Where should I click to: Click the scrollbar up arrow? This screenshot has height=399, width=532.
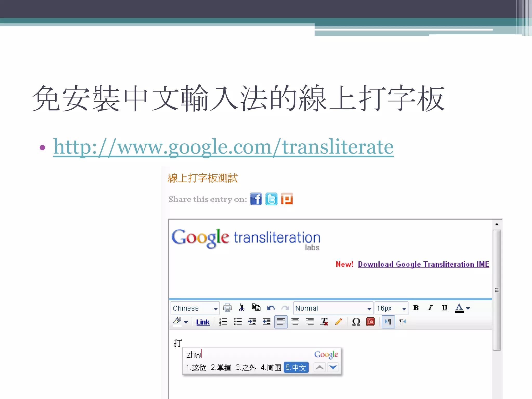(x=497, y=224)
